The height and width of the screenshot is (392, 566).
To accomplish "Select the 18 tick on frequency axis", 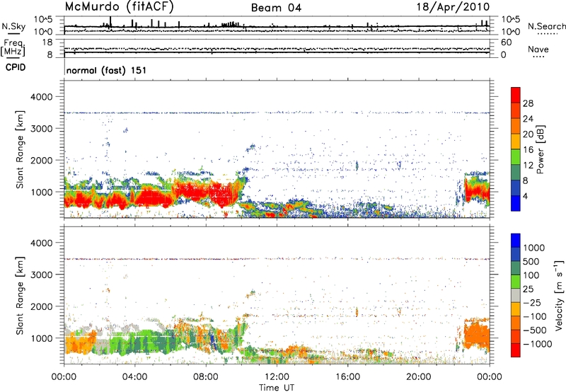I will click(x=47, y=42).
